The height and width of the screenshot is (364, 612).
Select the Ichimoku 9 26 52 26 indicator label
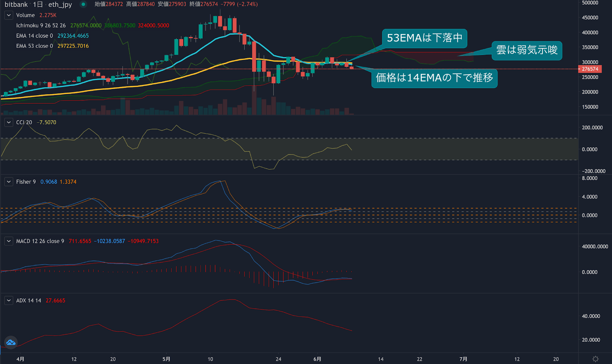coord(41,26)
